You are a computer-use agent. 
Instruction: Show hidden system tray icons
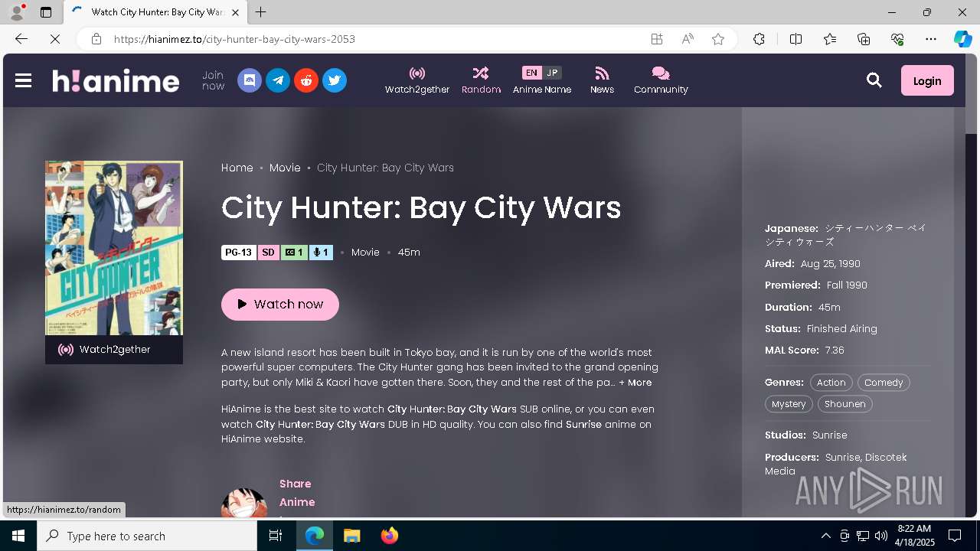coord(825,536)
